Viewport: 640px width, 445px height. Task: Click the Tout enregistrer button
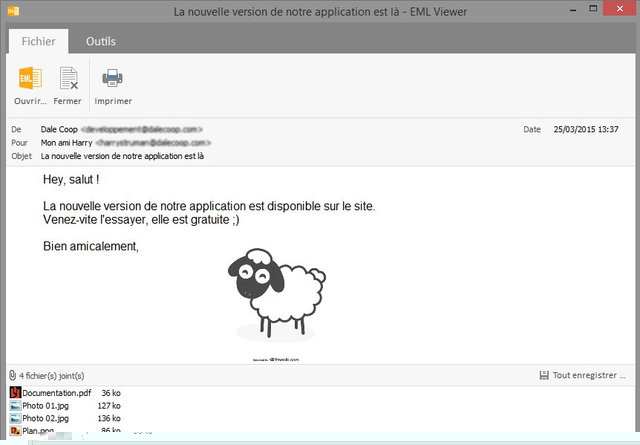point(581,375)
